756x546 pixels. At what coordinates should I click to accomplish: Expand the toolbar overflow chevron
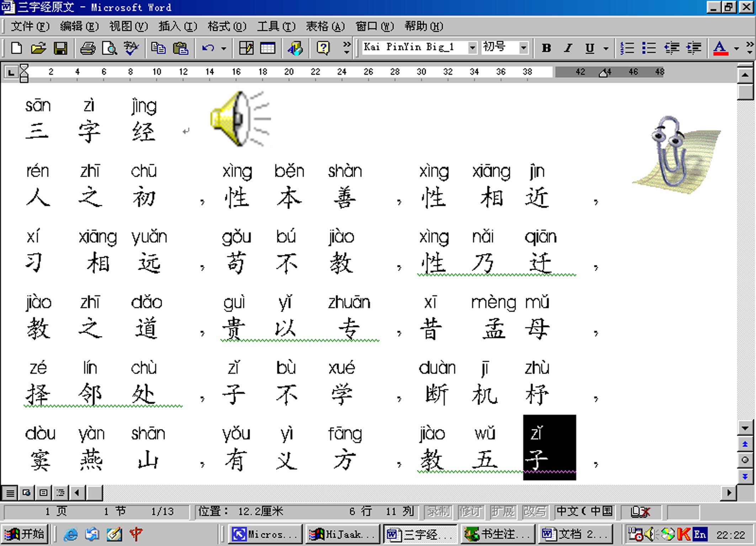point(346,46)
